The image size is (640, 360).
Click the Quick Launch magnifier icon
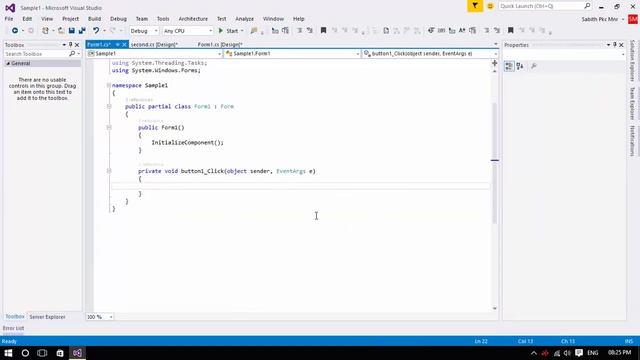587,6
